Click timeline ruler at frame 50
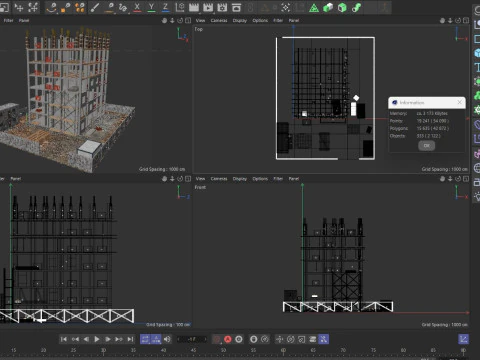The width and height of the screenshot is (480, 360). tap(223, 350)
